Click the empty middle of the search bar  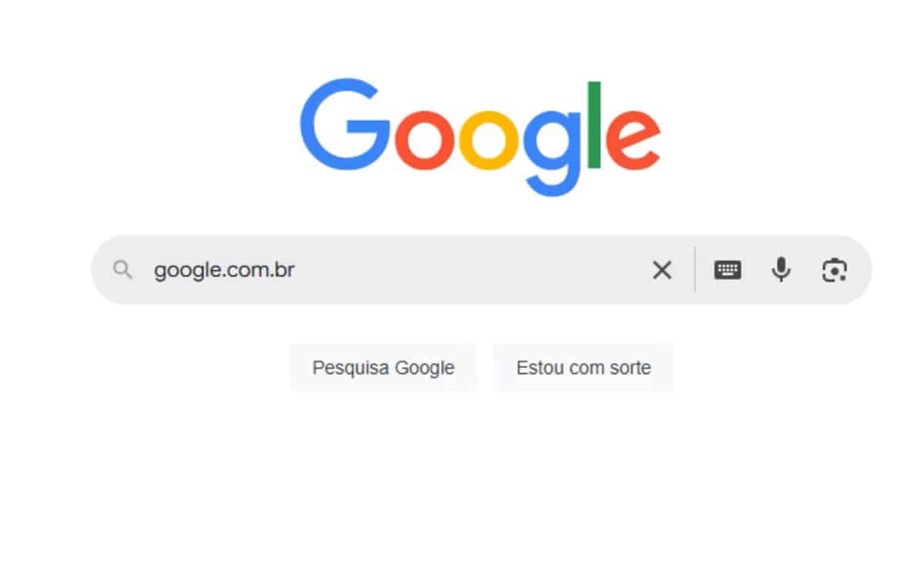tap(470, 269)
